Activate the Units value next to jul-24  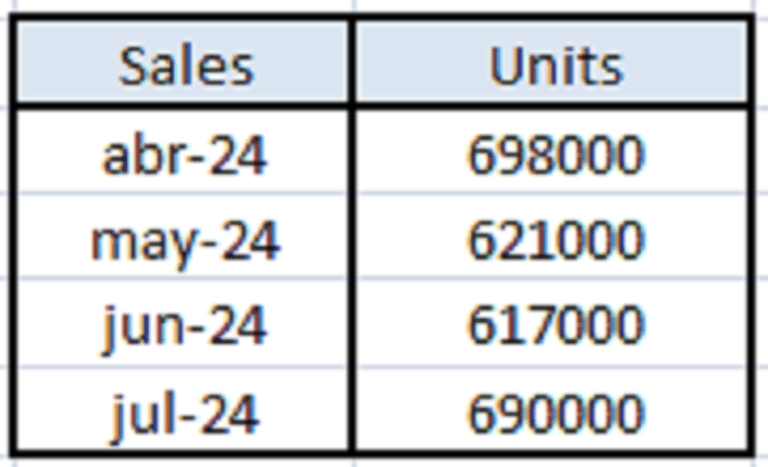[x=555, y=413]
